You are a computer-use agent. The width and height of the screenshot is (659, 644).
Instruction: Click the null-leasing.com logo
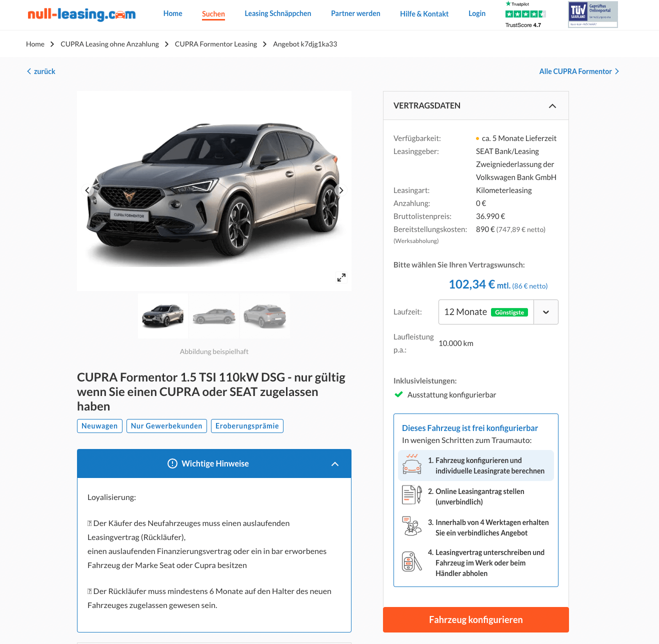pyautogui.click(x=81, y=14)
